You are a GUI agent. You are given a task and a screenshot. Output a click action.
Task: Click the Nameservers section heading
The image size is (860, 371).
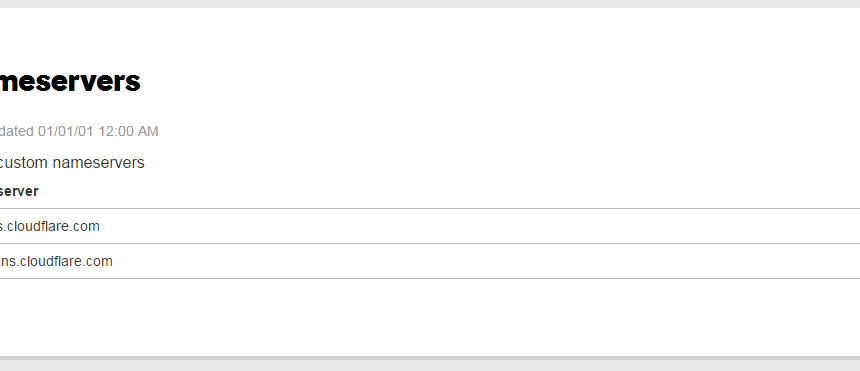[x=70, y=81]
